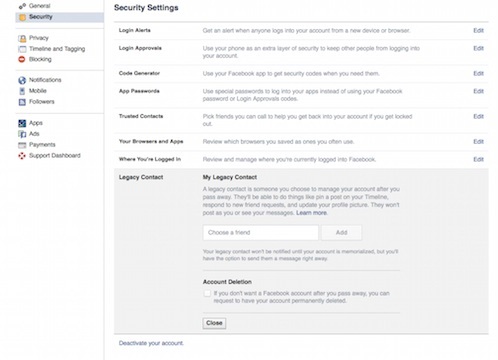Click the Blocking red stop icon
Screen dimensions: 498x360
pyautogui.click(x=22, y=59)
